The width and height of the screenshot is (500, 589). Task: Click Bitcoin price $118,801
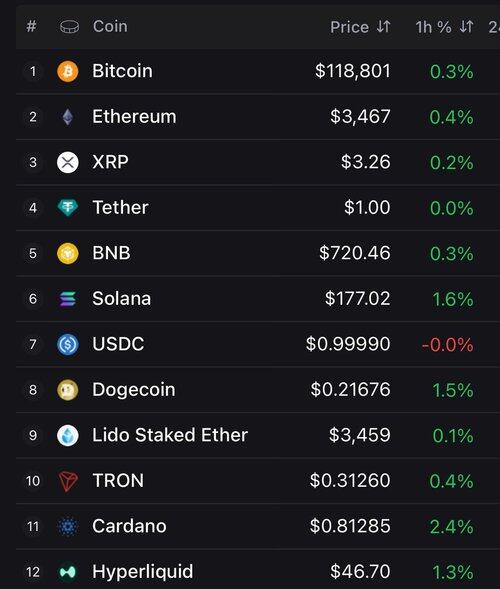[353, 71]
